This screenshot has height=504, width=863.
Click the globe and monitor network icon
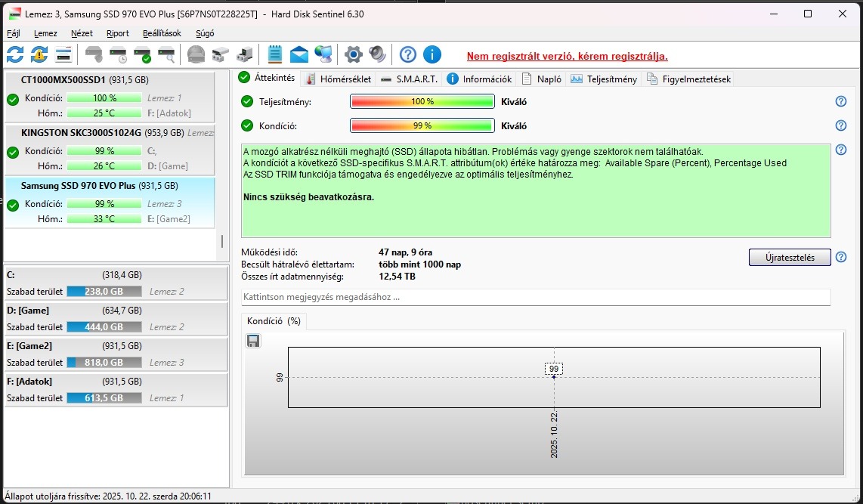coord(323,54)
